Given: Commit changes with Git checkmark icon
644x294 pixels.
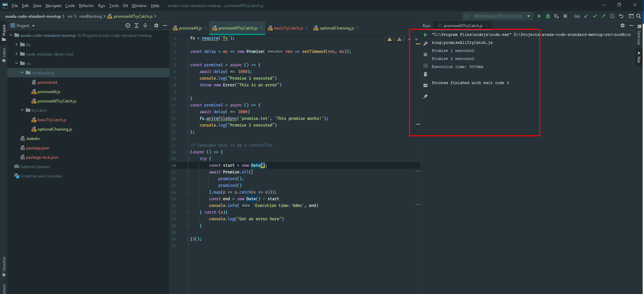Looking at the screenshot, I should click(595, 16).
